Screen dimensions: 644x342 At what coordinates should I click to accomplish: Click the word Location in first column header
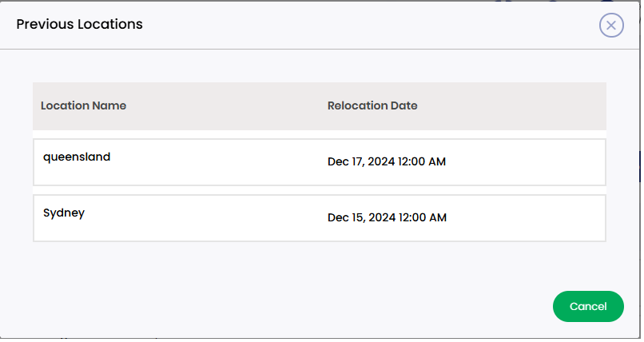(x=66, y=106)
